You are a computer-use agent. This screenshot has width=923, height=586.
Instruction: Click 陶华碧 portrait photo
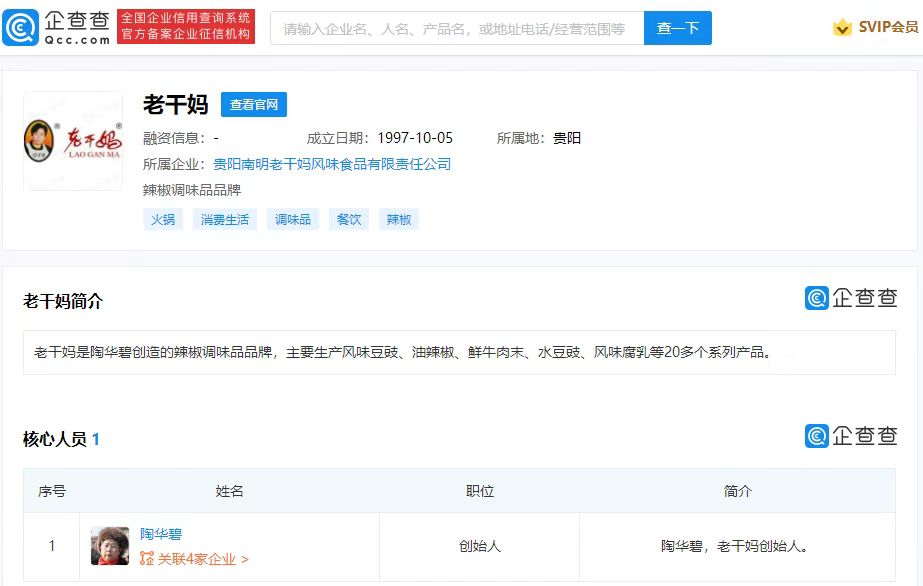pyautogui.click(x=110, y=546)
